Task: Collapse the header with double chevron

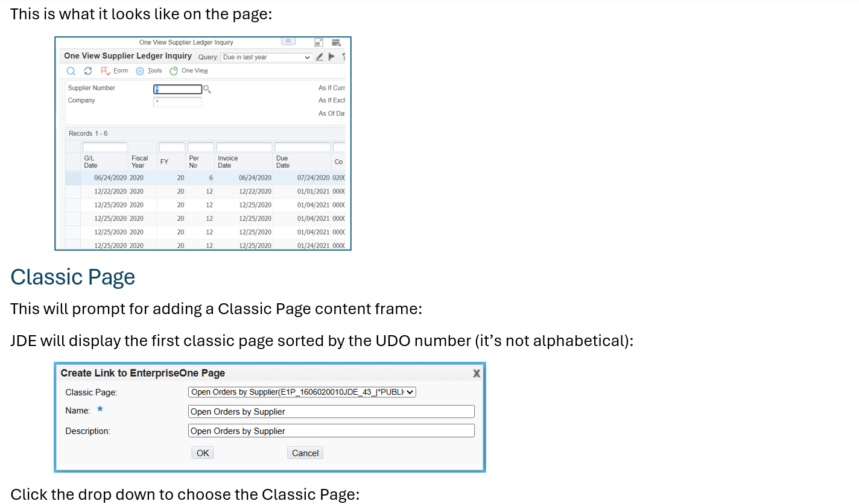Action: point(289,42)
